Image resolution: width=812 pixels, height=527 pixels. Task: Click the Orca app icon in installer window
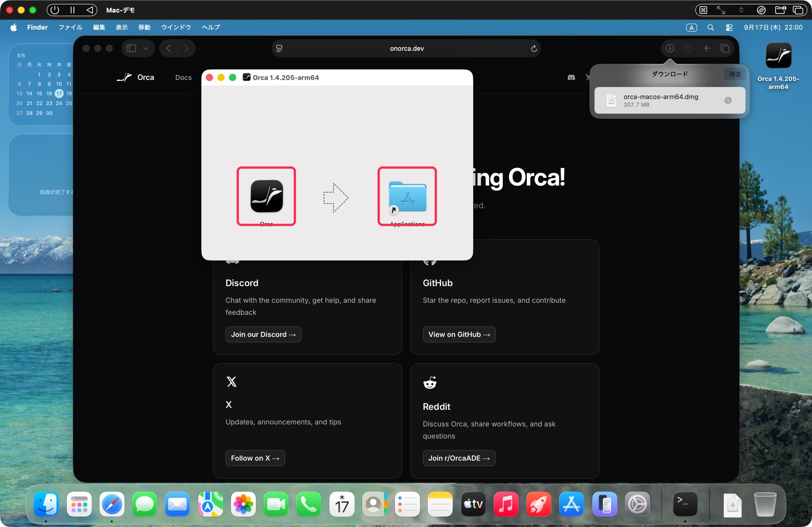click(267, 196)
